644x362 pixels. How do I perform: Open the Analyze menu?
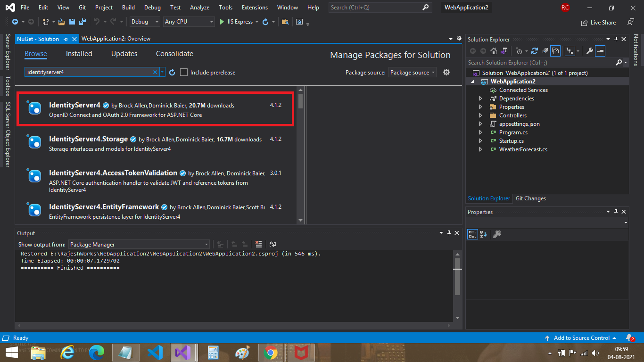pos(199,8)
